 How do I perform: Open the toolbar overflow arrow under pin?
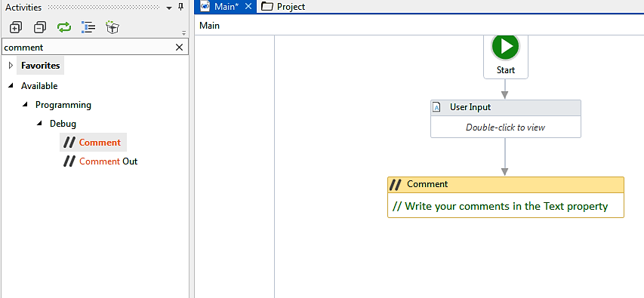click(x=184, y=33)
